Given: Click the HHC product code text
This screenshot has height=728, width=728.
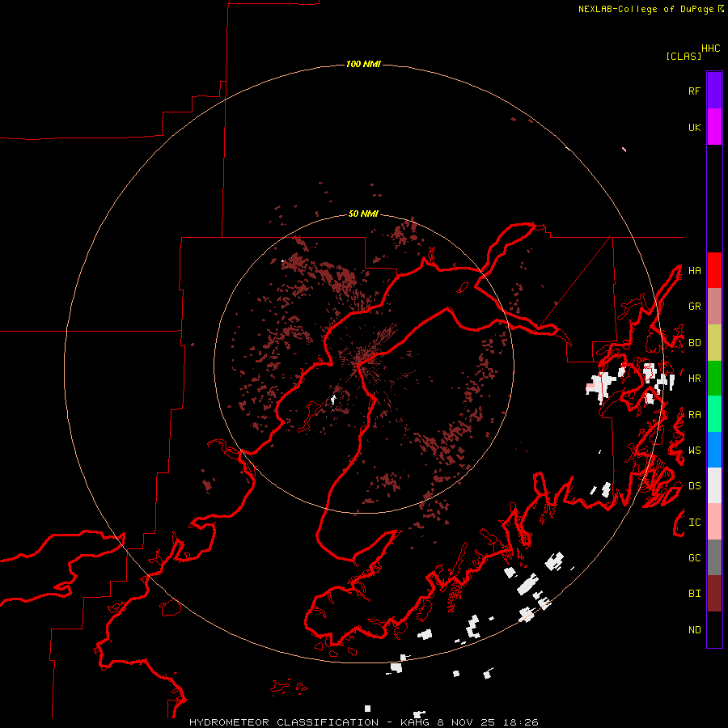Looking at the screenshot, I should click(x=711, y=49).
